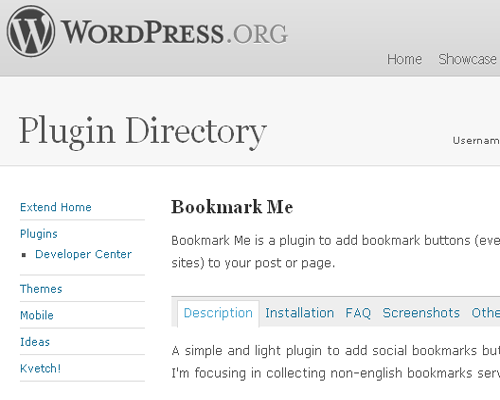Open the Mobile sidebar link
Viewport: 500px width, 400px height.
(37, 315)
